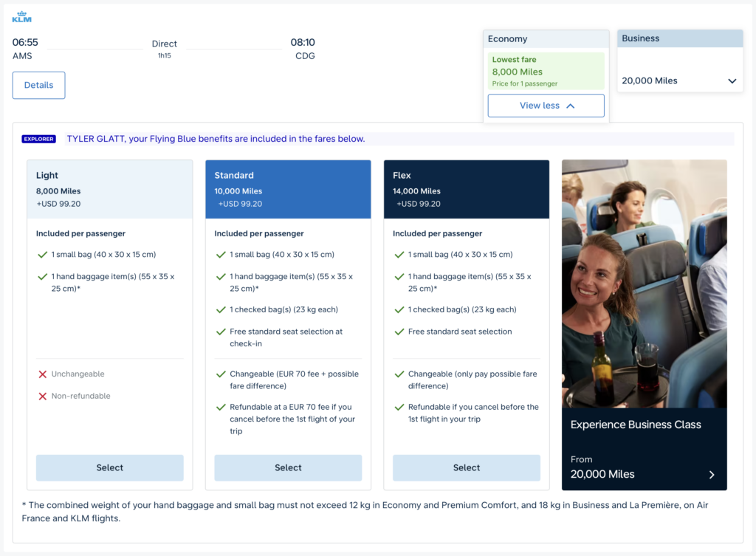Click Flex fare checked bag checkmark

[x=399, y=309]
